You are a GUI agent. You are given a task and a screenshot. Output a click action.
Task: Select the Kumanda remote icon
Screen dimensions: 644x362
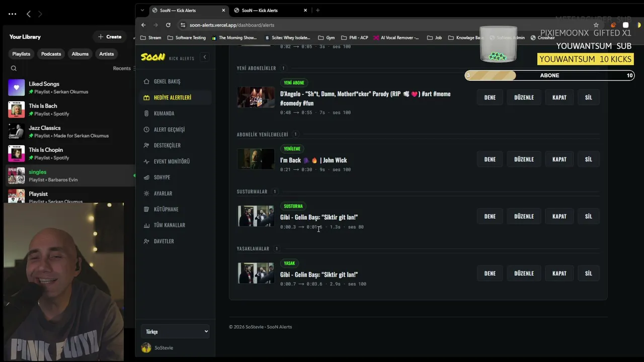coord(146,114)
